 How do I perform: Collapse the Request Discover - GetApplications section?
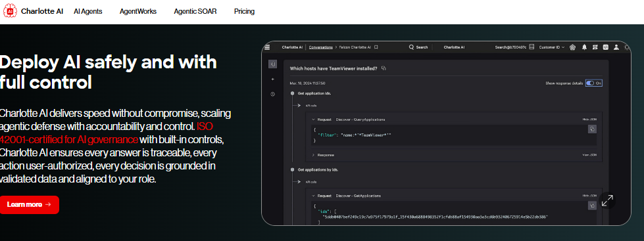click(313, 196)
